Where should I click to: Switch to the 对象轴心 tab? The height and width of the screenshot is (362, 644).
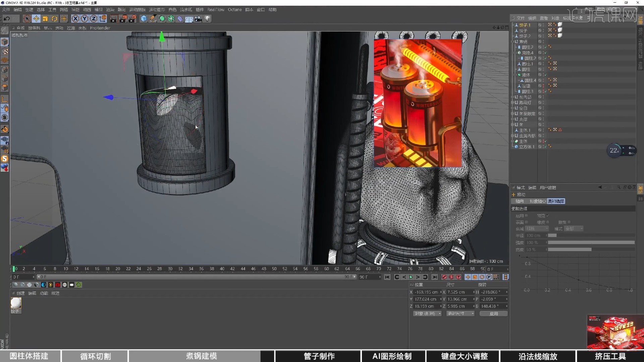[537, 201]
